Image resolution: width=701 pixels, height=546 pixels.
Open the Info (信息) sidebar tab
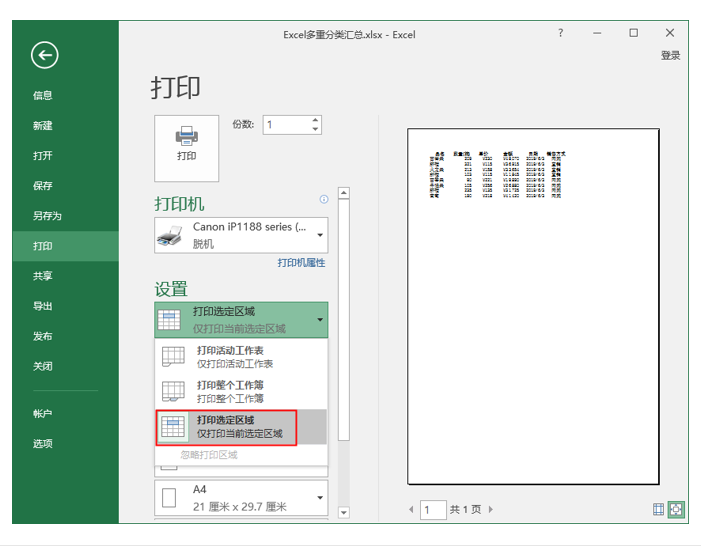pyautogui.click(x=42, y=95)
